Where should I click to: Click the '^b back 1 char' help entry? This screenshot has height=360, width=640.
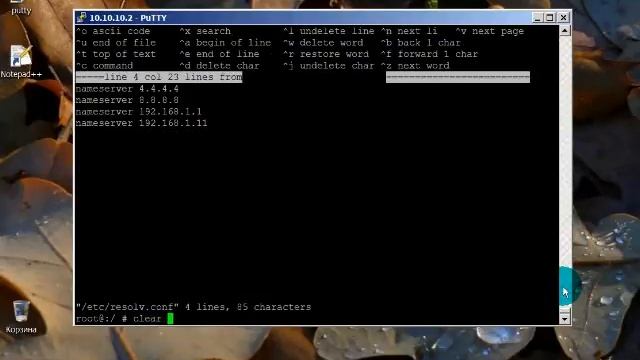coord(420,42)
